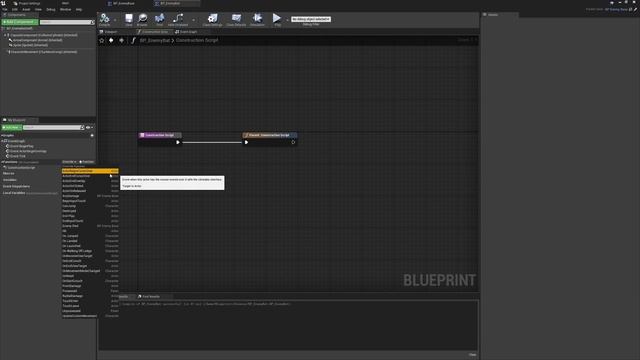Choose On Landed from the override list
Image resolution: width=640 pixels, height=360 pixels.
pyautogui.click(x=90, y=241)
